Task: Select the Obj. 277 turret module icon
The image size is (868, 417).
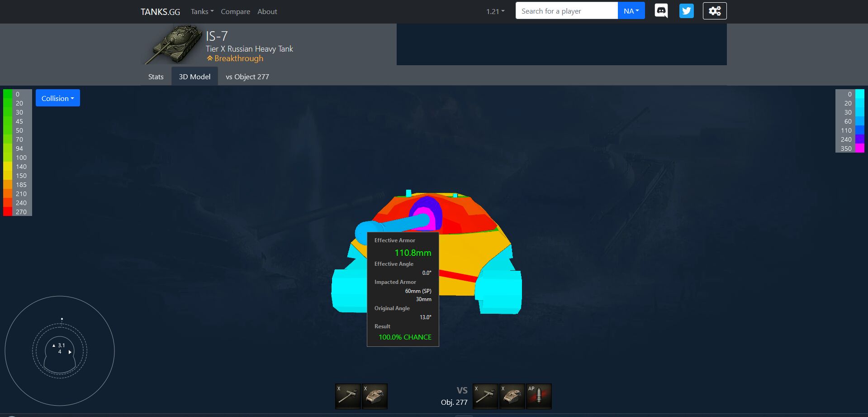Action: [512, 396]
